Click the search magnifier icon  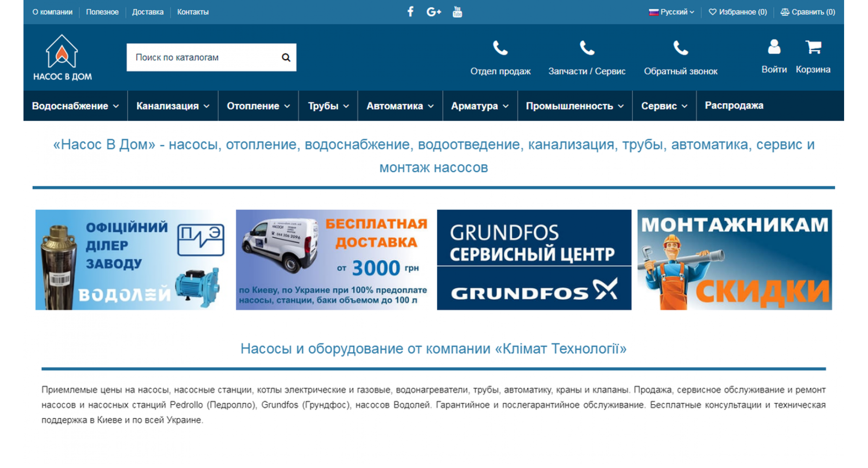tap(286, 58)
